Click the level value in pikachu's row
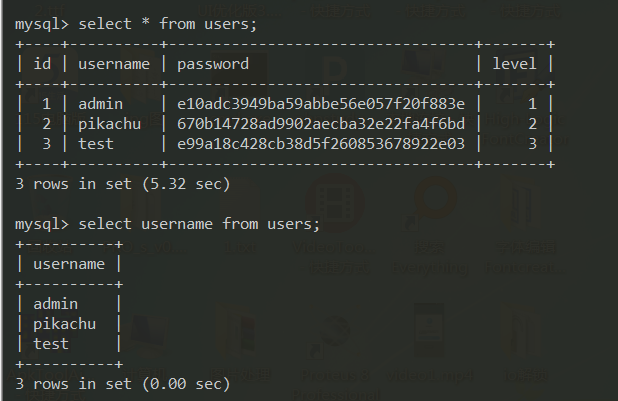Screen dimensions: 618x401 533,123
